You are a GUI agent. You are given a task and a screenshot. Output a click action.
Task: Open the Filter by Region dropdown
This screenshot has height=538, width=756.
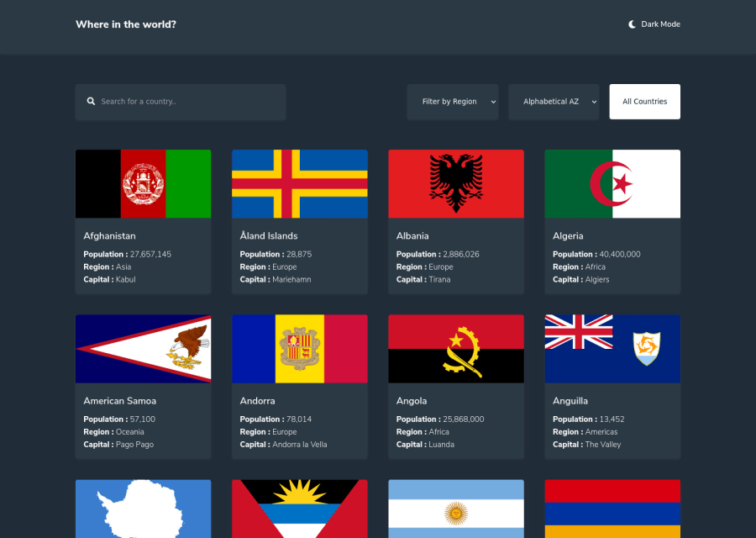click(453, 102)
